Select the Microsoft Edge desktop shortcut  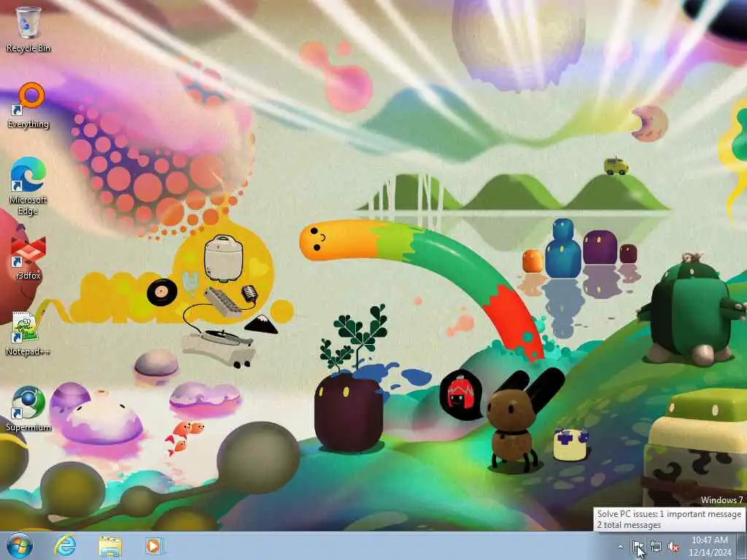click(x=28, y=186)
